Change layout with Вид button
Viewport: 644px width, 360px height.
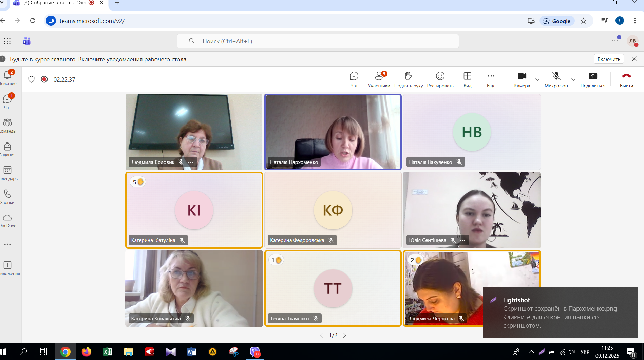(467, 79)
